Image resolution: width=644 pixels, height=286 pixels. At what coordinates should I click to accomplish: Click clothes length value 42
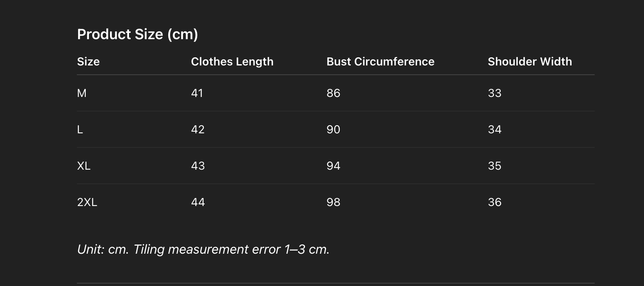(x=198, y=130)
